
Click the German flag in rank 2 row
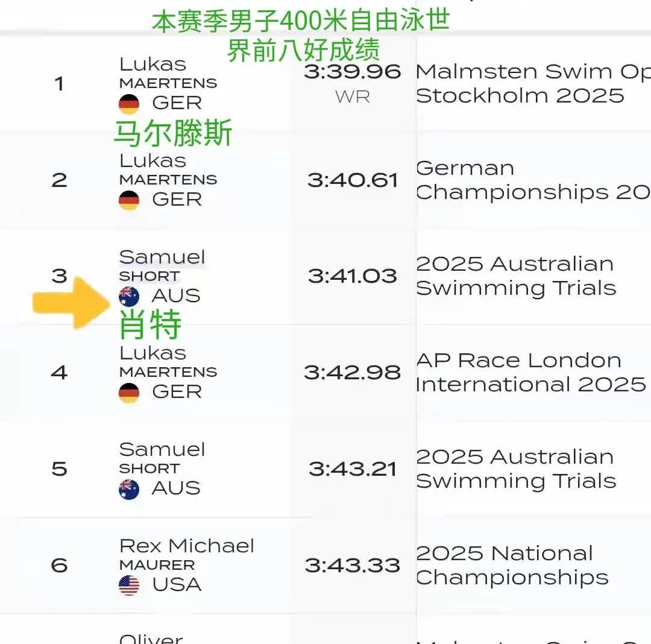(x=129, y=200)
